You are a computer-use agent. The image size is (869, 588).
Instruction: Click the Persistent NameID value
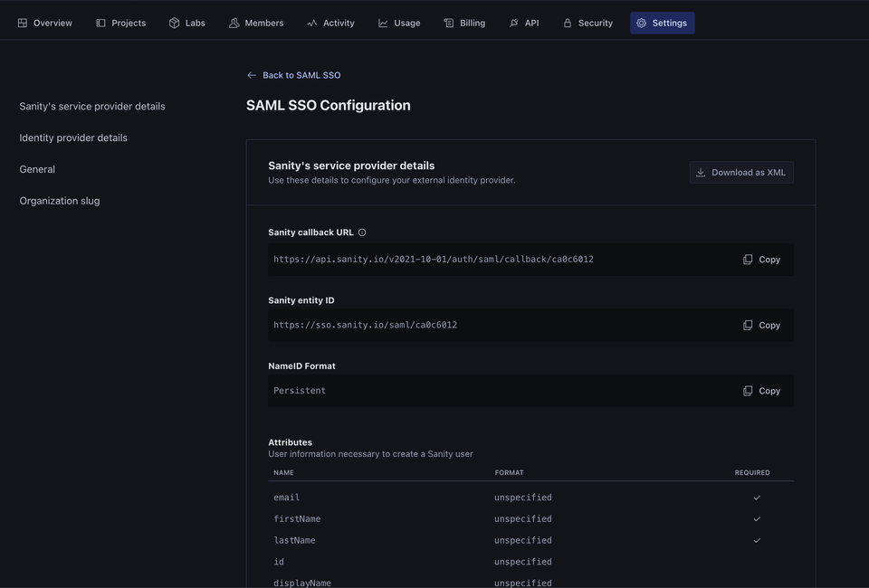click(x=300, y=390)
